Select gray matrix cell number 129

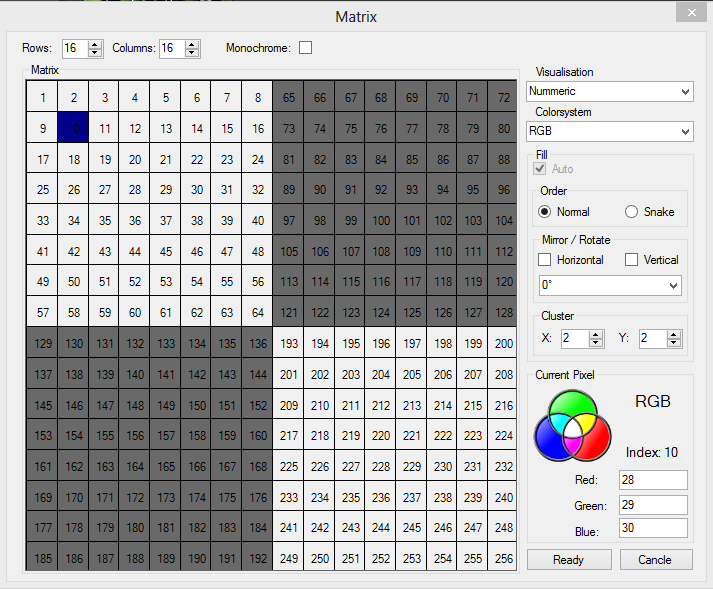42,344
